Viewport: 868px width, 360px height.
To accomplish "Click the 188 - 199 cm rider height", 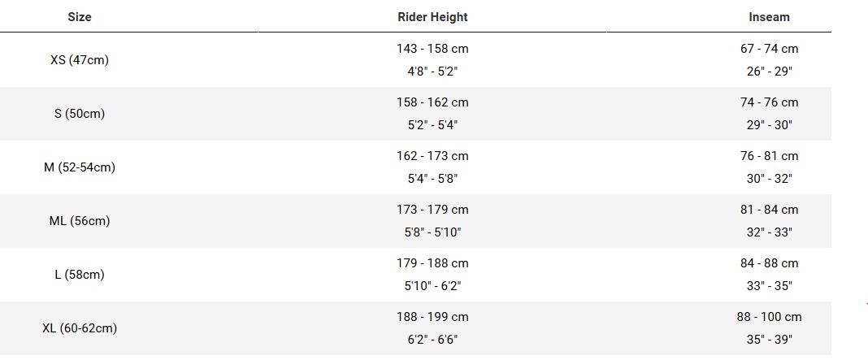I will pos(432,318).
